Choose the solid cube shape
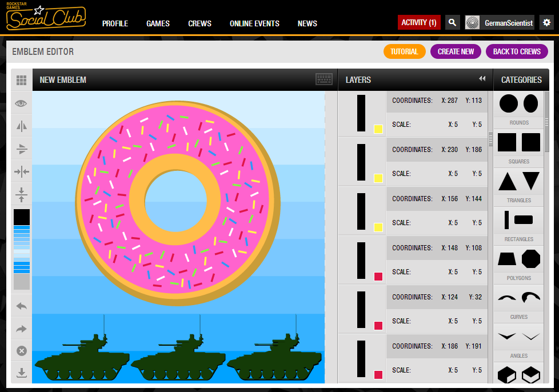559x392 pixels. [x=507, y=375]
